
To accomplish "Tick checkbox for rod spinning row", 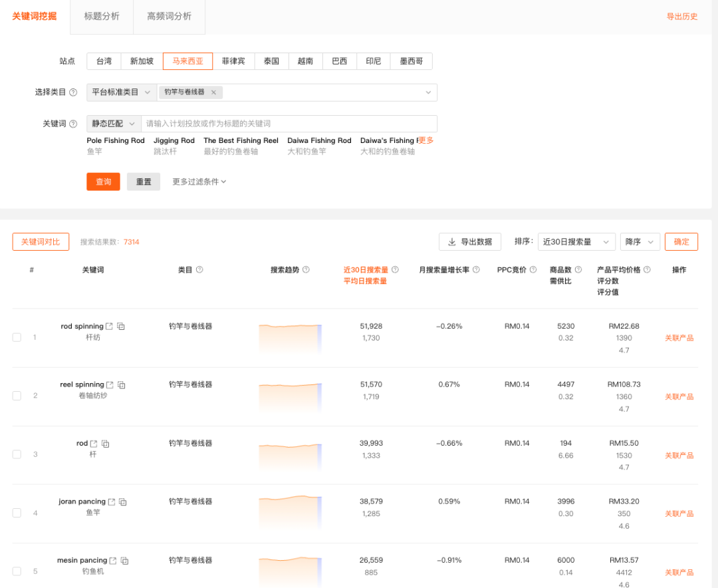I will click(17, 337).
